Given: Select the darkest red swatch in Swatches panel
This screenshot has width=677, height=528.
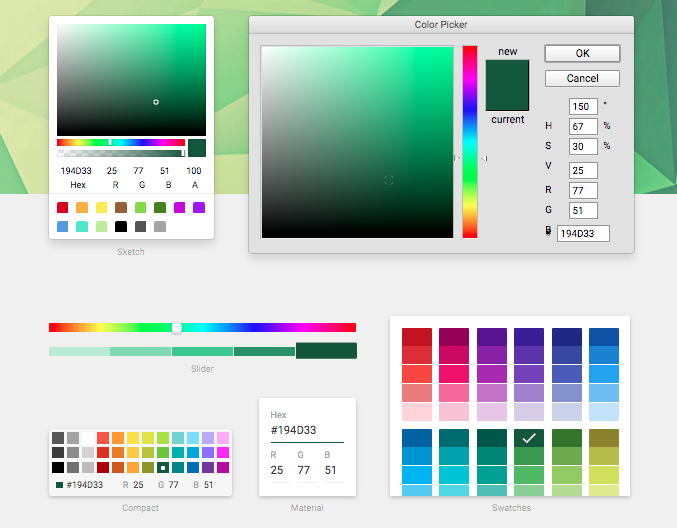Looking at the screenshot, I should point(417,337).
